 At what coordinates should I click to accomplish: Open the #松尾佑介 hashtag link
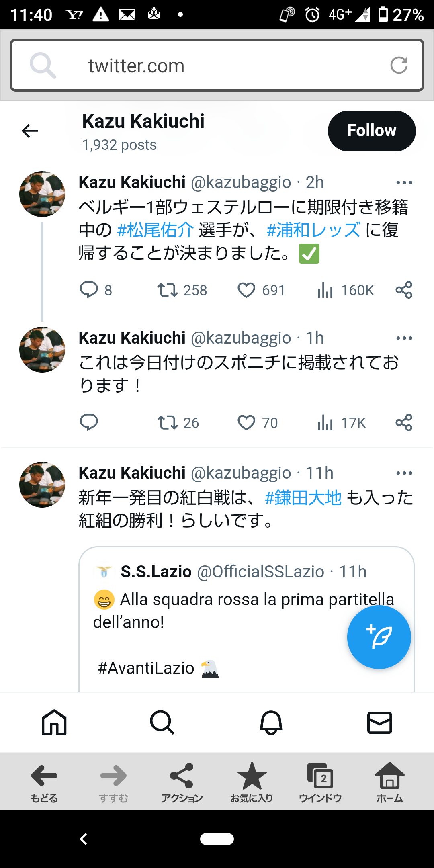point(156,230)
